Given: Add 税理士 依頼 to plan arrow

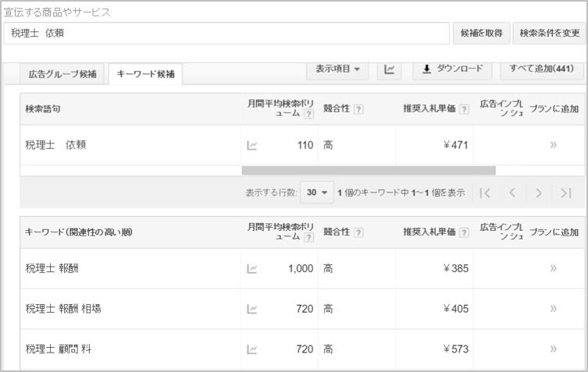Looking at the screenshot, I should pyautogui.click(x=553, y=145).
